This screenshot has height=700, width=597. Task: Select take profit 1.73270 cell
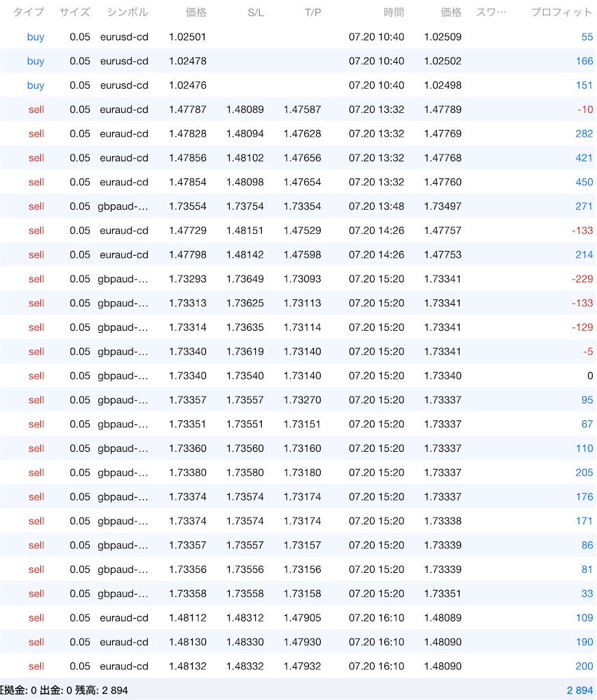click(302, 399)
